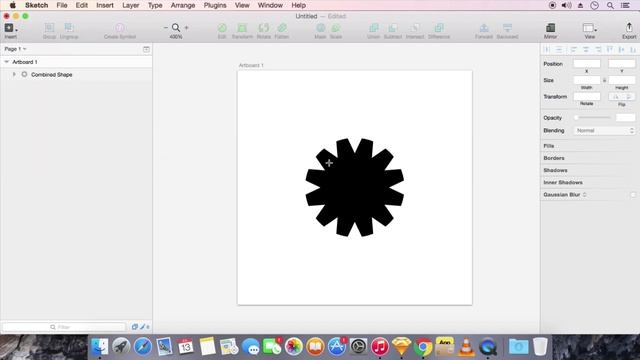Click the Scale toolbar icon
The width and height of the screenshot is (640, 360).
336,28
